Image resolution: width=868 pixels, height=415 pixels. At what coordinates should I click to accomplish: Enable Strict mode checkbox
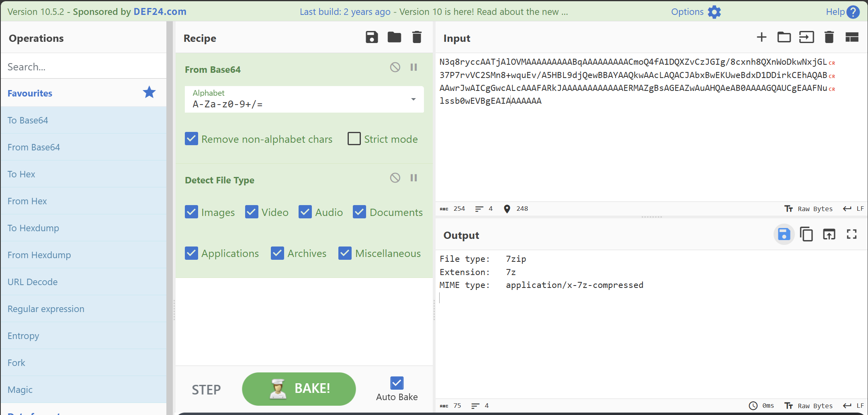[354, 139]
